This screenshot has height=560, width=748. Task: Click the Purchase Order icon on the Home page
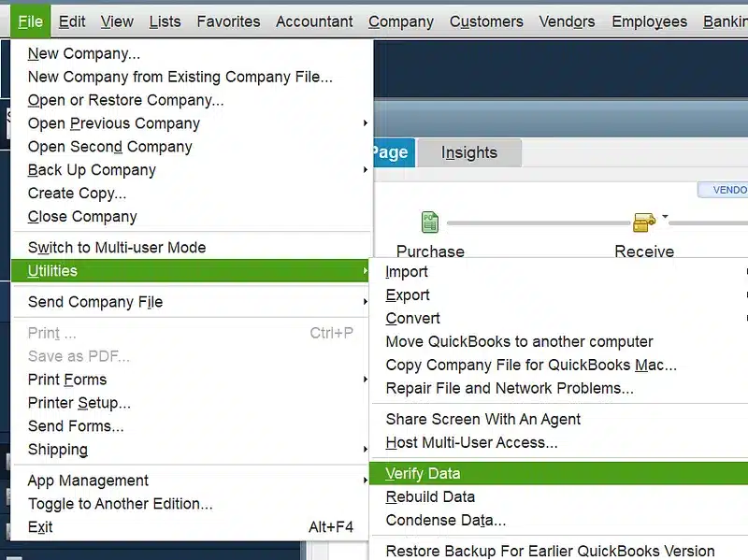pyautogui.click(x=429, y=223)
